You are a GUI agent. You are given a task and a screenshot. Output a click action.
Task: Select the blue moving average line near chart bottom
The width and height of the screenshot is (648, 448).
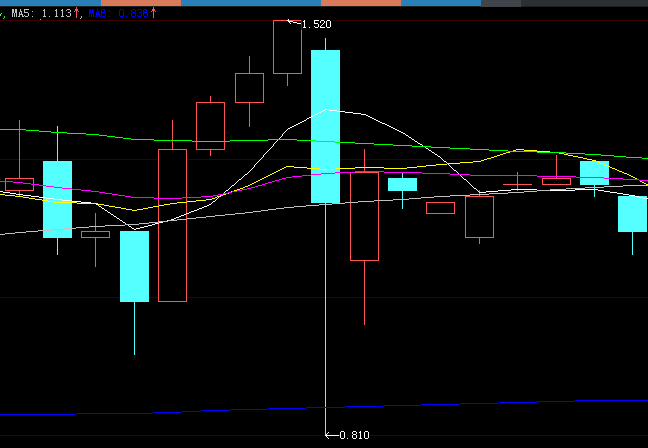click(x=324, y=407)
